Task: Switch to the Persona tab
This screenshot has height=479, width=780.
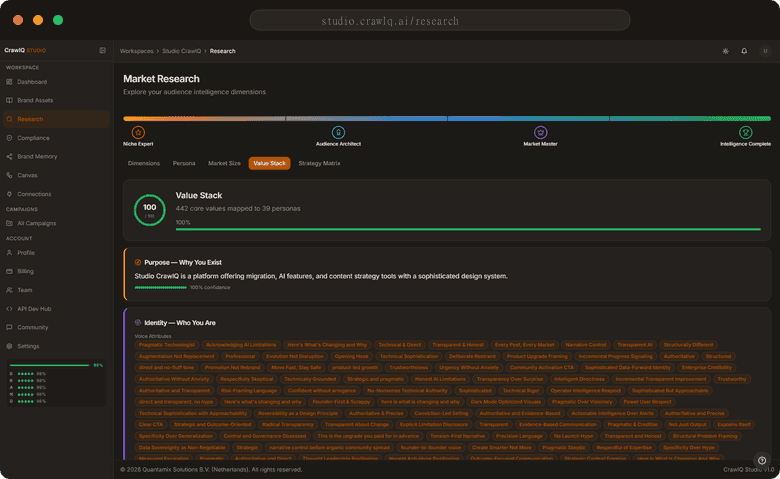Action: (x=184, y=163)
